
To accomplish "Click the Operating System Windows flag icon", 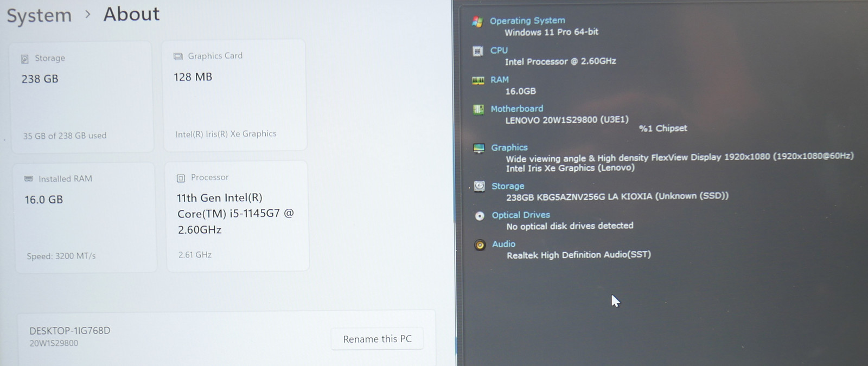I will 477,22.
